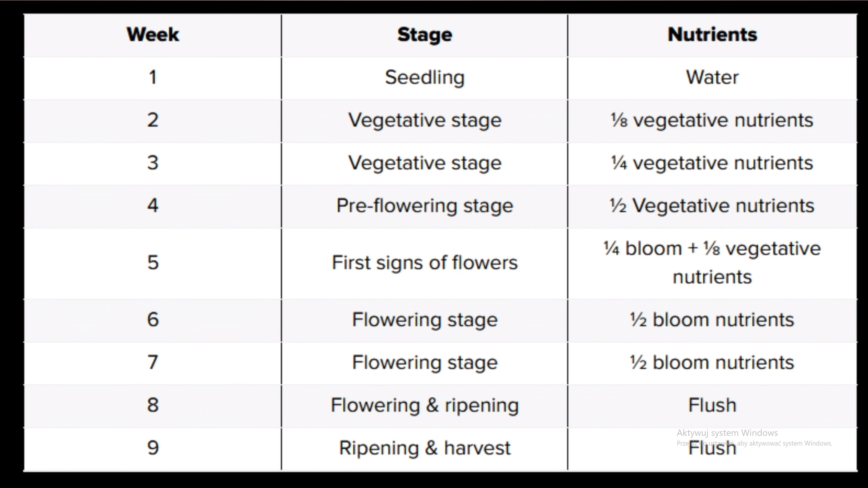Select week number 9 cell
Image resolution: width=868 pixels, height=488 pixels.
tap(153, 449)
